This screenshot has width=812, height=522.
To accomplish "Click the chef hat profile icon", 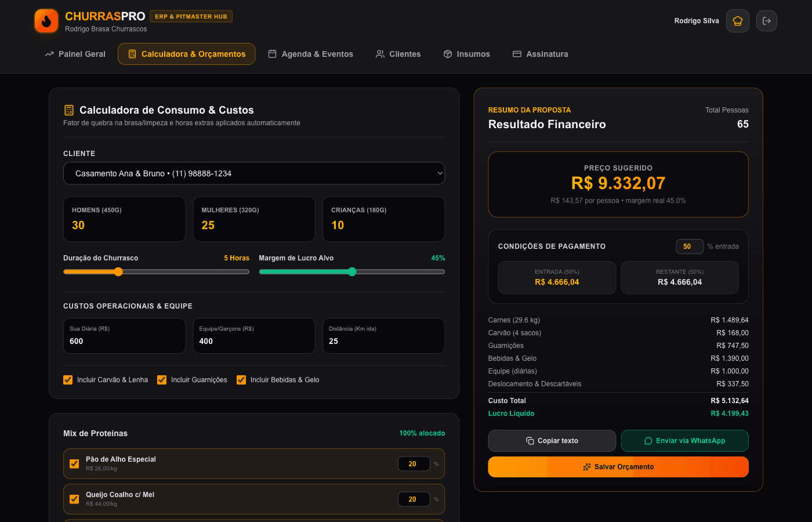I will [x=738, y=21].
